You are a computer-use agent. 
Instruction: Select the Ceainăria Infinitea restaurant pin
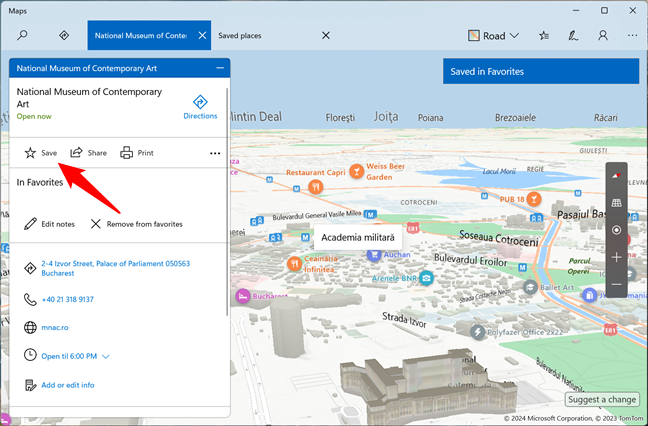pyautogui.click(x=294, y=264)
